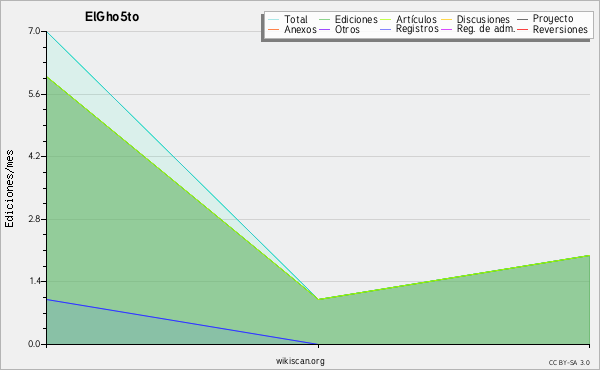Image resolution: width=600 pixels, height=370 pixels.
Task: Click the '7.0' y-axis tick value
Action: coord(34,31)
